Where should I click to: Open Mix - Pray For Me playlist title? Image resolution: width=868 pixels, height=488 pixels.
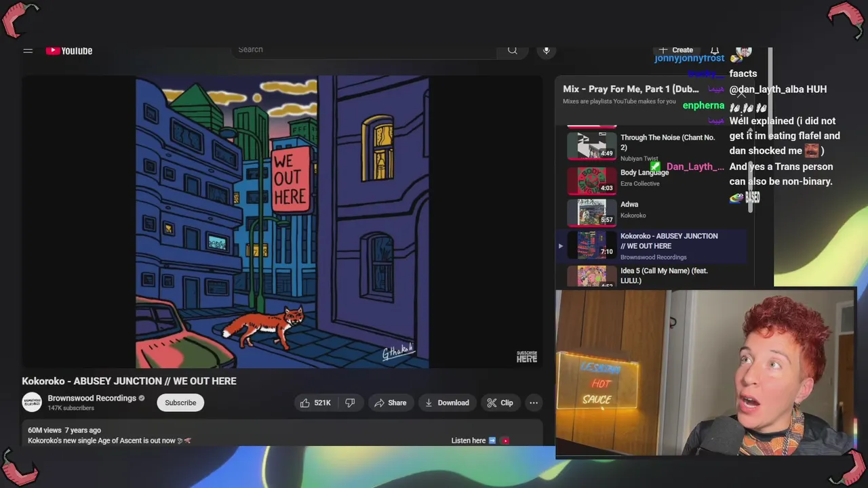pos(631,89)
